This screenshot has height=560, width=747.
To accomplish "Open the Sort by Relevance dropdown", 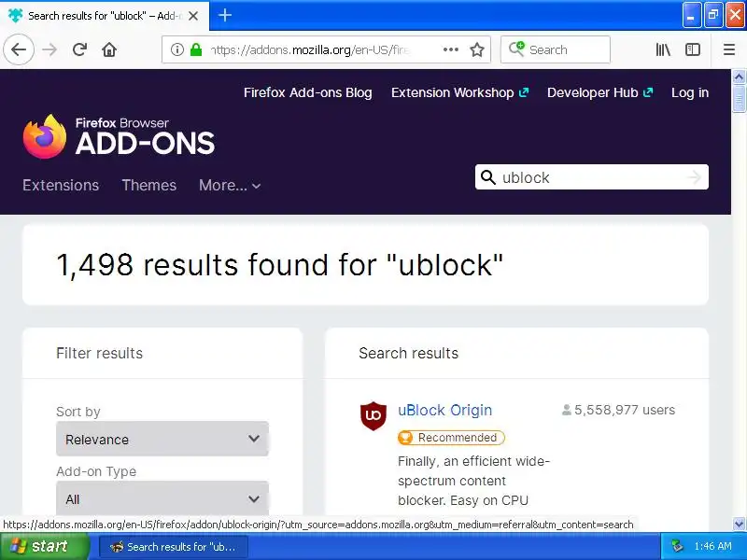I will coord(162,439).
